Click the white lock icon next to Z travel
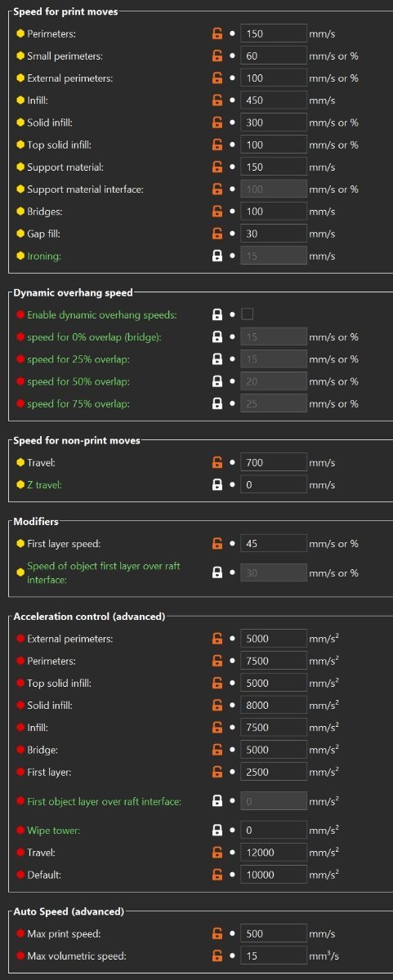 tap(217, 484)
